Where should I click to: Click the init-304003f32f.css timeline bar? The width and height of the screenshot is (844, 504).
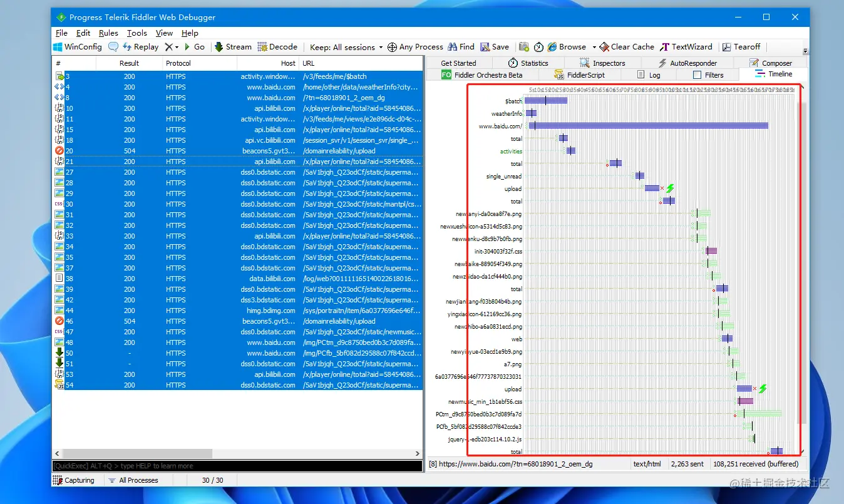pyautogui.click(x=711, y=251)
